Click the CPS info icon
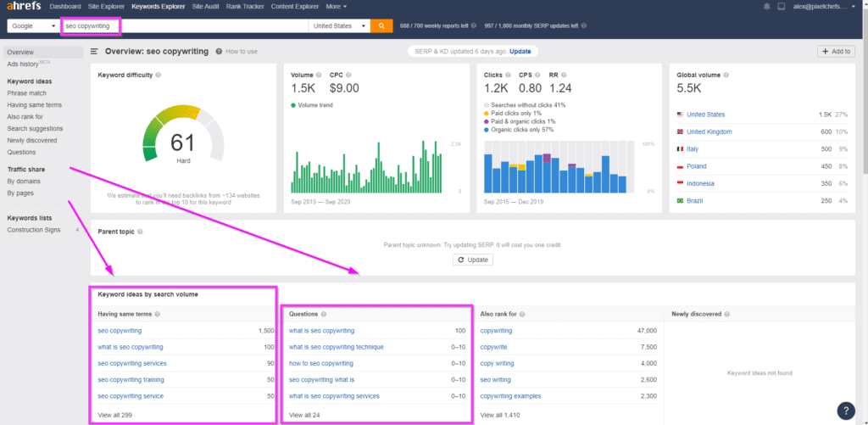Screen dimensions: 868x425 pyautogui.click(x=538, y=75)
